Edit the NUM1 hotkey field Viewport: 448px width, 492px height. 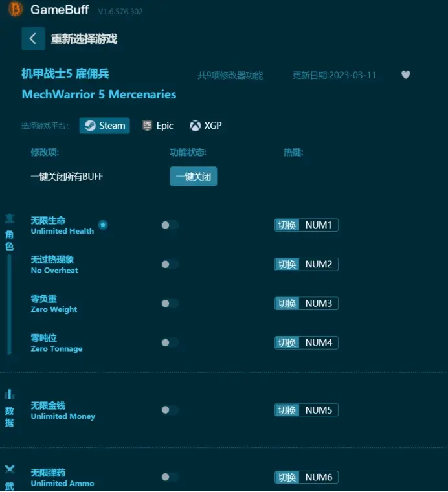pos(319,225)
